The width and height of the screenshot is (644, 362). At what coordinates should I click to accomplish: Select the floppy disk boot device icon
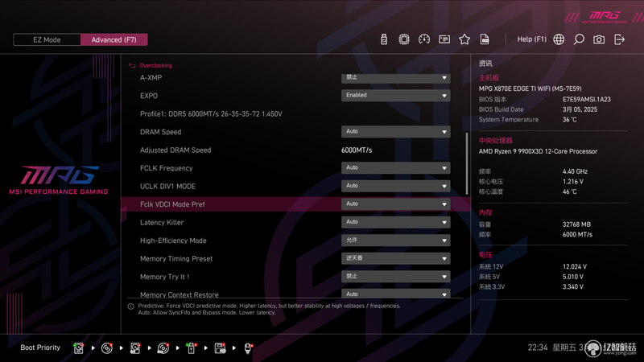click(220, 348)
